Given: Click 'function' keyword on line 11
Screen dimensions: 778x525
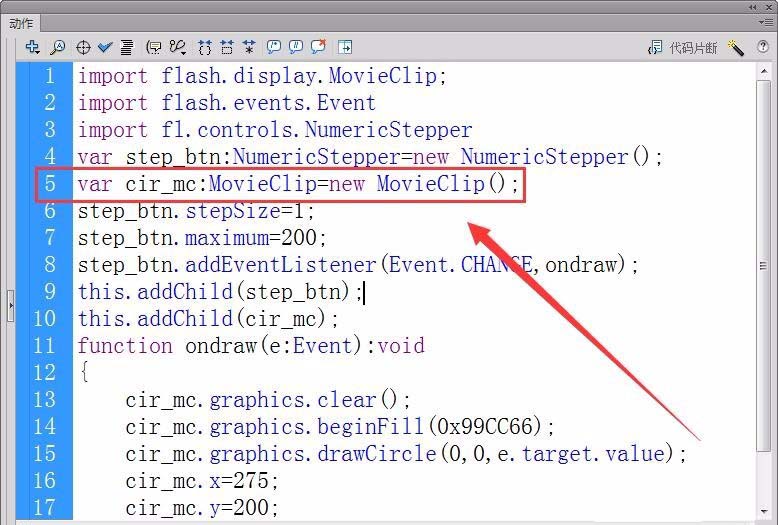Looking at the screenshot, I should click(x=125, y=345).
